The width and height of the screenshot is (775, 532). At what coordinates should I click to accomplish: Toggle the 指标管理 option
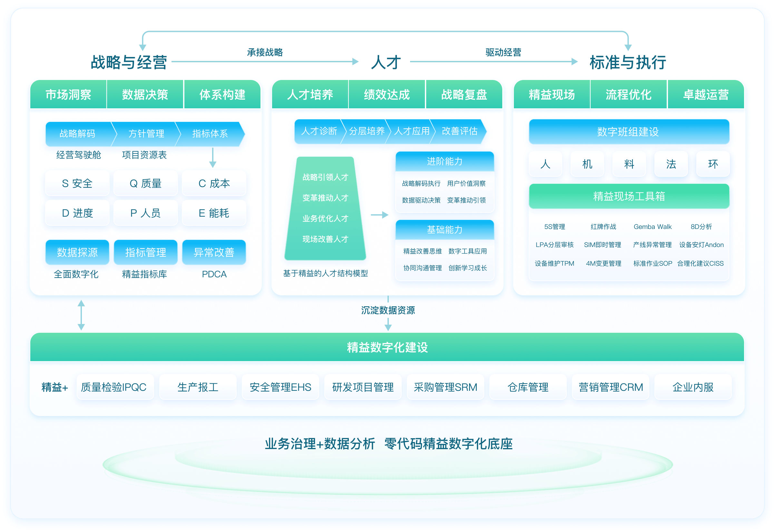146,252
